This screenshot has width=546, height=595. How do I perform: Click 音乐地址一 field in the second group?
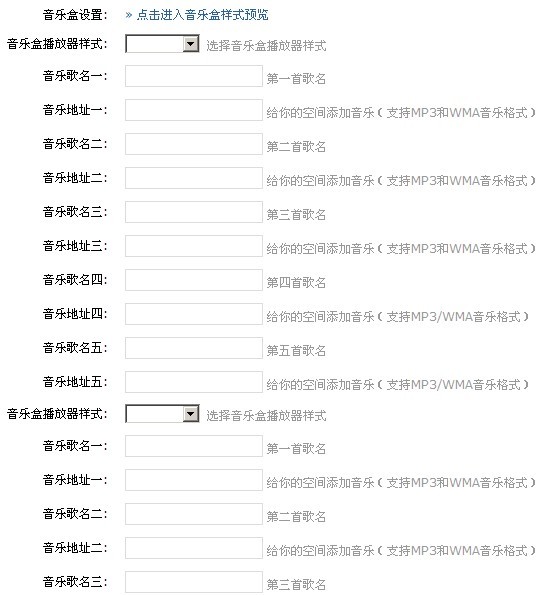tap(194, 480)
